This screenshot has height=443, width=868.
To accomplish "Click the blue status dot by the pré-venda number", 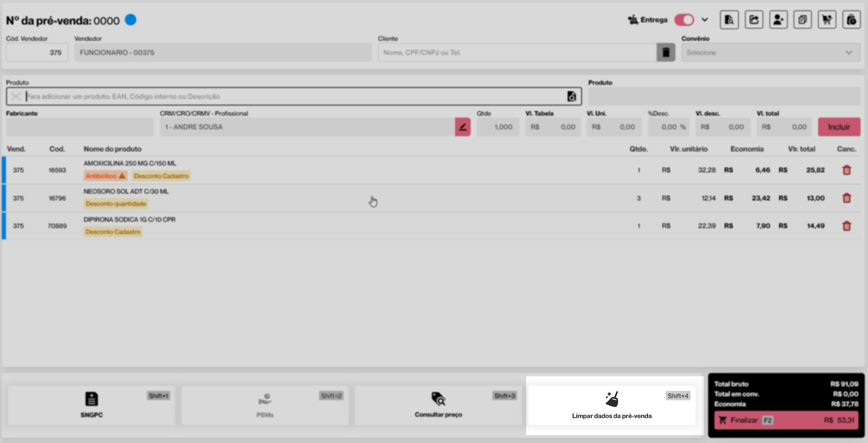I will [131, 20].
